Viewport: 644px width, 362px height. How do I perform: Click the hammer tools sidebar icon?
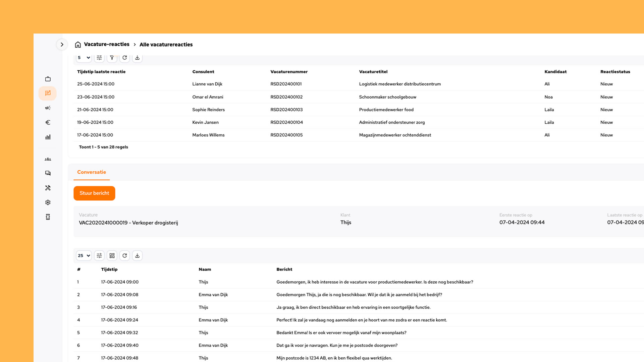[48, 188]
